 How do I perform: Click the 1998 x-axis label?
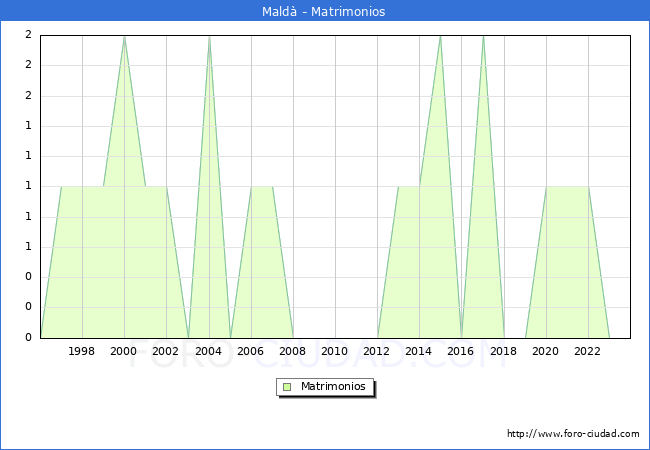pyautogui.click(x=82, y=351)
